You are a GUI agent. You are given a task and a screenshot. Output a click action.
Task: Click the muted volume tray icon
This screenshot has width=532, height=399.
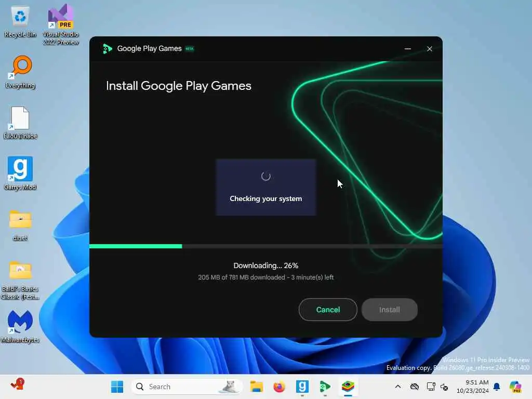(444, 387)
